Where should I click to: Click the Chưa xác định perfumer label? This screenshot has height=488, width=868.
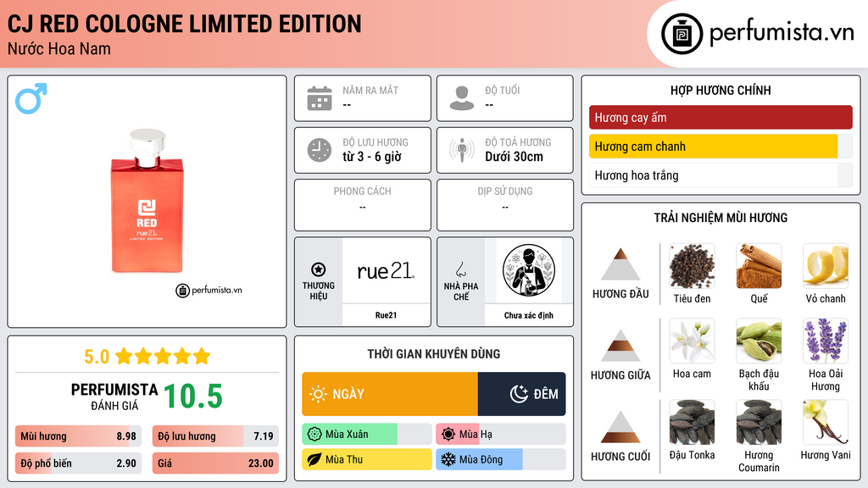[529, 315]
